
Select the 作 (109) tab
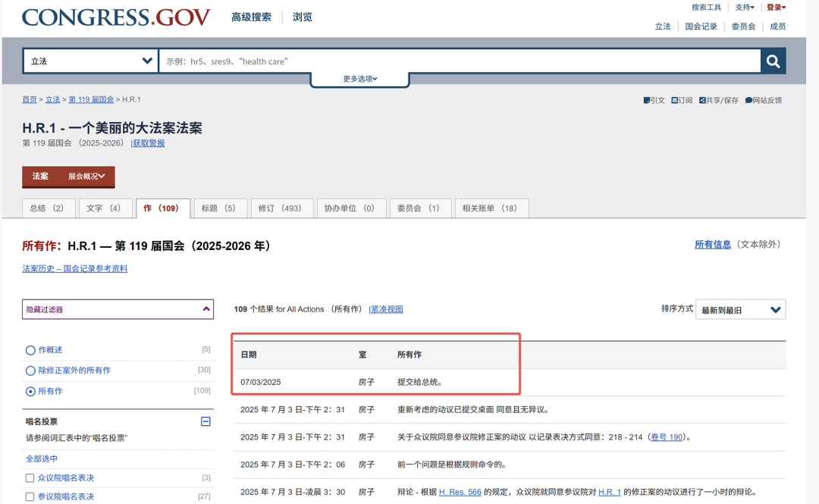(163, 208)
